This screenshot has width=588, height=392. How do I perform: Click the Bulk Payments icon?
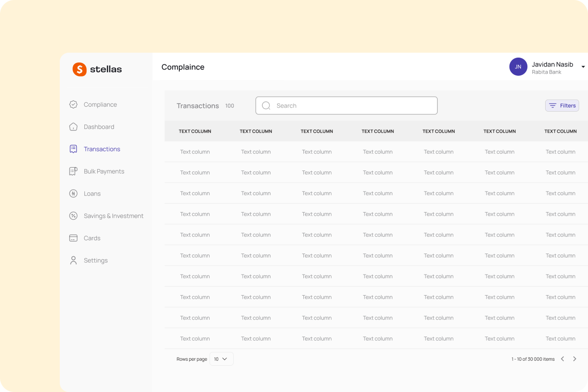pyautogui.click(x=73, y=171)
